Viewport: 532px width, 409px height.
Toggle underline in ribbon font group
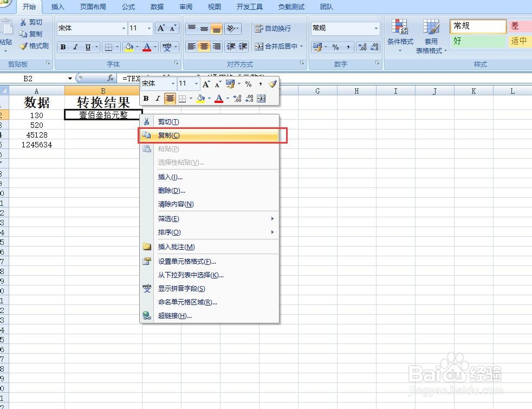88,47
